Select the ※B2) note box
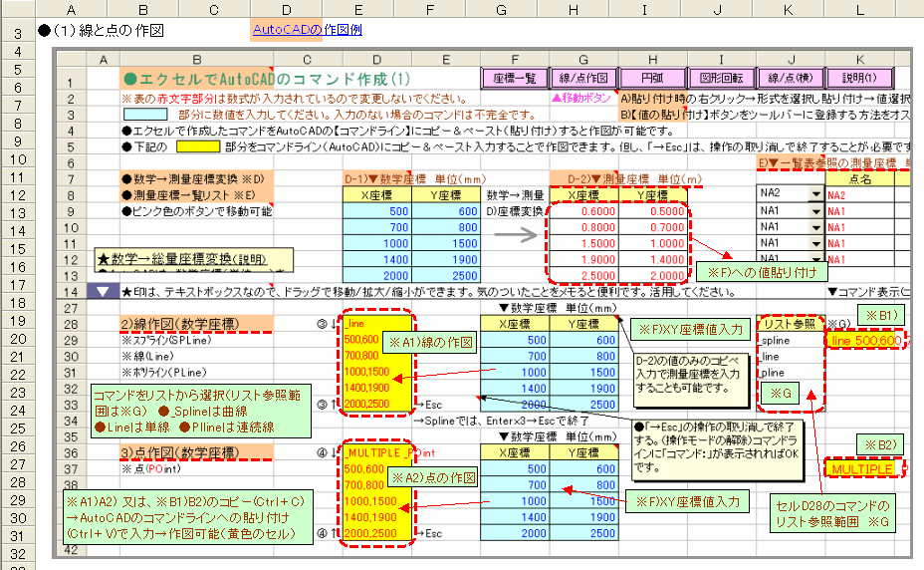The width and height of the screenshot is (924, 570). click(880, 444)
